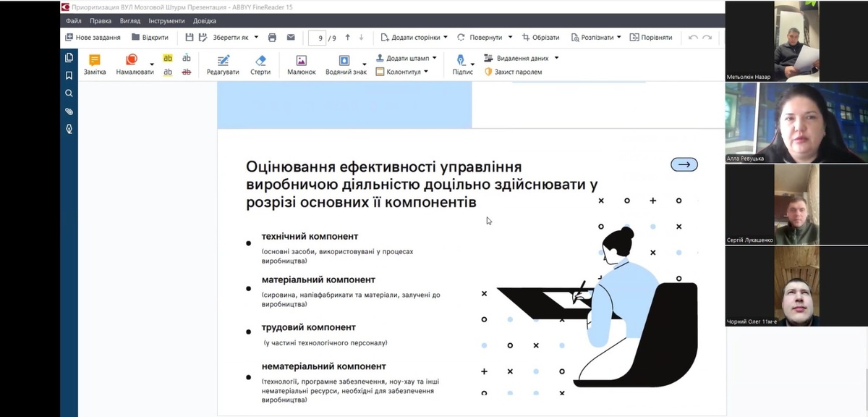Screen dimensions: 868x417
Task: Show attachments panel with paperclip icon
Action: 69,111
